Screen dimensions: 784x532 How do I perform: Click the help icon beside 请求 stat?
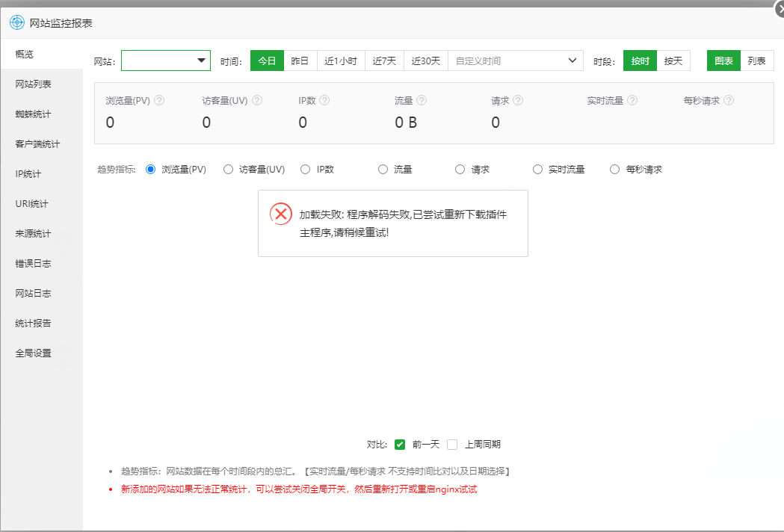(518, 101)
